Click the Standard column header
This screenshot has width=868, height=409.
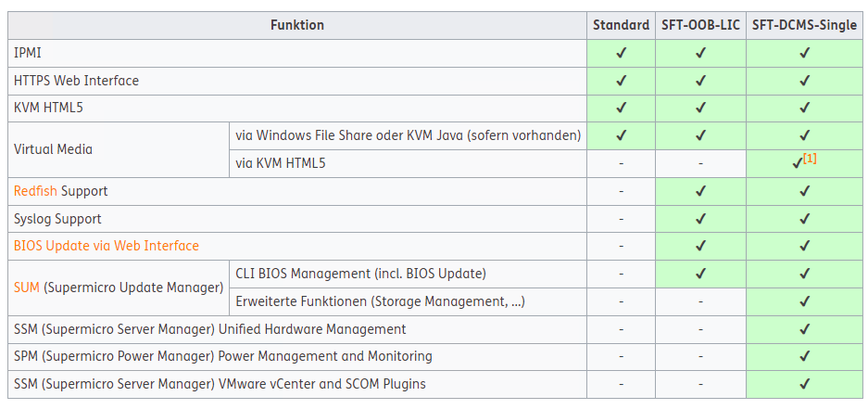pyautogui.click(x=621, y=25)
